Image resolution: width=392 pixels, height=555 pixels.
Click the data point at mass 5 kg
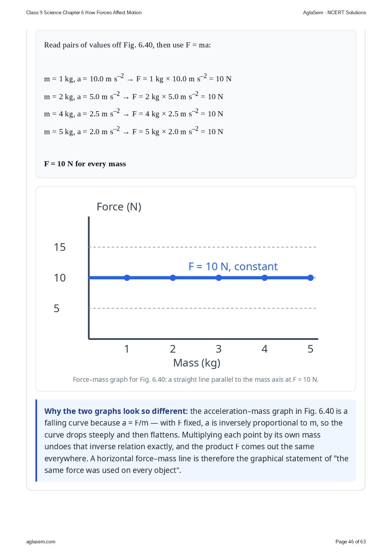pyautogui.click(x=310, y=278)
